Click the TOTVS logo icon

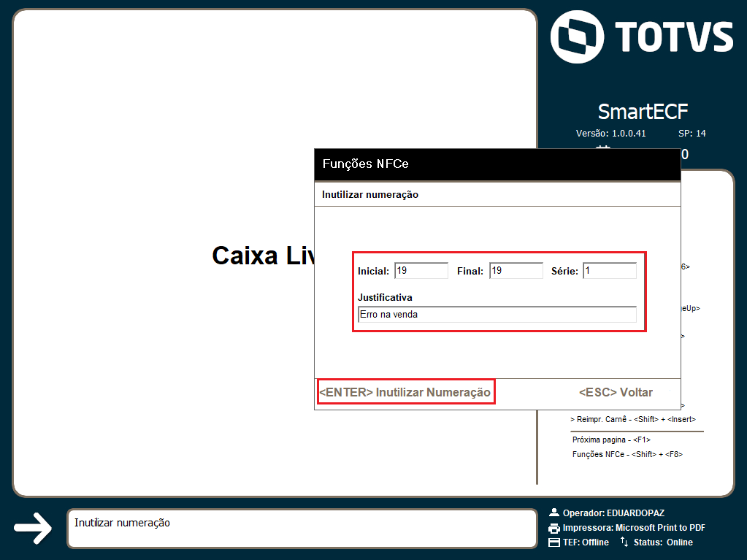click(x=577, y=37)
